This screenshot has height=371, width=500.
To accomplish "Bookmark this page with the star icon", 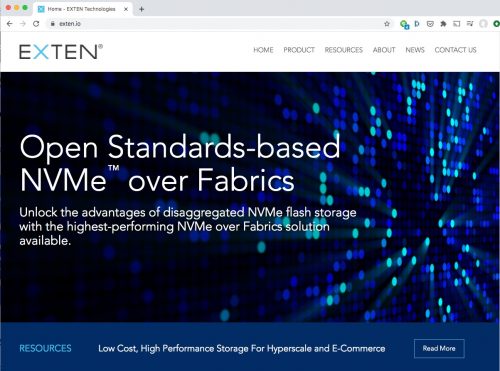I will click(387, 24).
